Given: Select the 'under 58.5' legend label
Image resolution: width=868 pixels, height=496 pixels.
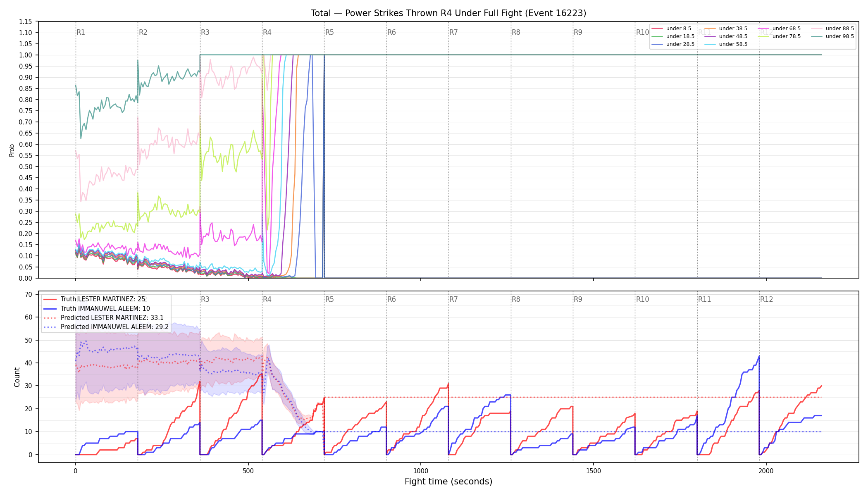Looking at the screenshot, I should click(733, 44).
